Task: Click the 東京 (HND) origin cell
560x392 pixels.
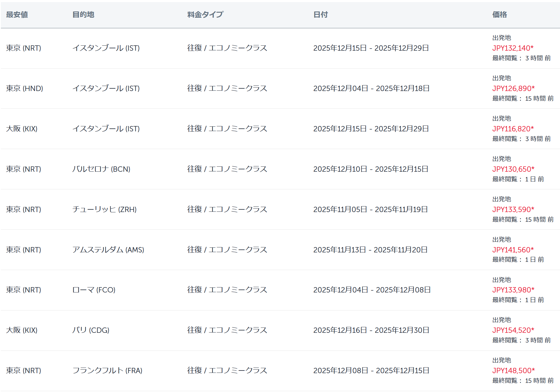Action: (x=24, y=88)
